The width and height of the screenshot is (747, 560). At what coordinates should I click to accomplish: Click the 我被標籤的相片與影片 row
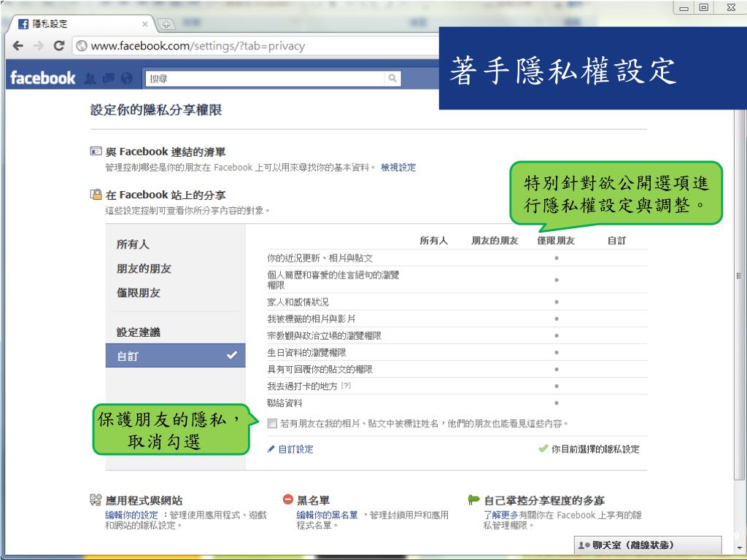pyautogui.click(x=457, y=319)
